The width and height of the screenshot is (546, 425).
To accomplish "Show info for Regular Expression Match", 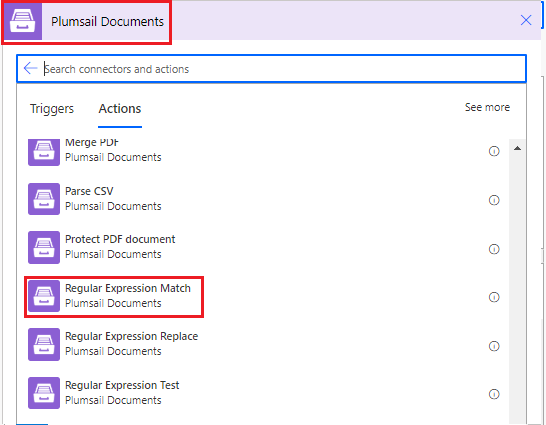I will click(x=494, y=297).
